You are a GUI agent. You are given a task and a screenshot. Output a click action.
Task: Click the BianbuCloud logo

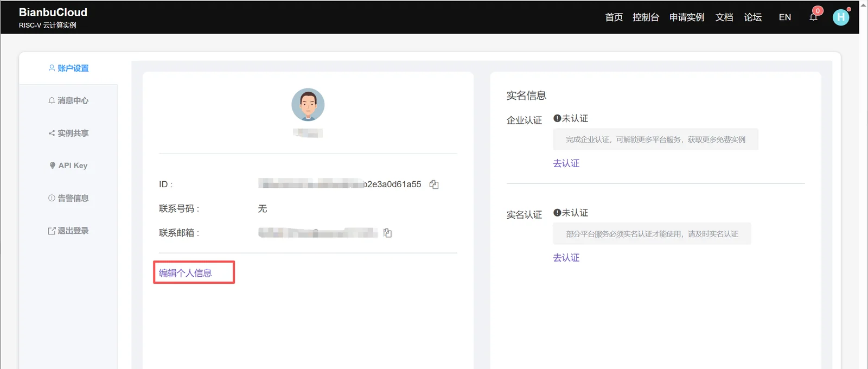(x=53, y=12)
